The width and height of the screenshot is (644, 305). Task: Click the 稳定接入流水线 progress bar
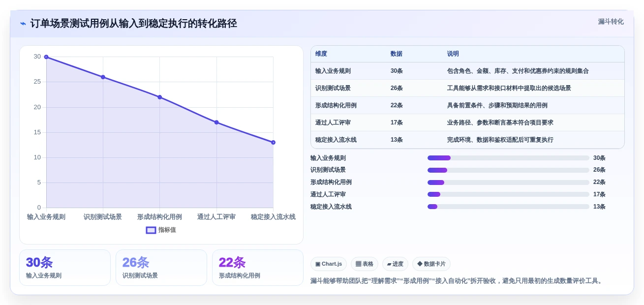[x=508, y=207]
